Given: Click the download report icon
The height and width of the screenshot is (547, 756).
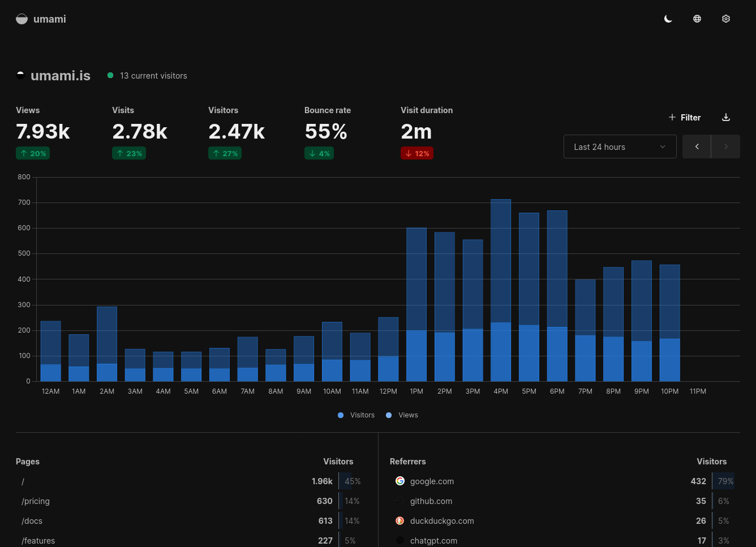Looking at the screenshot, I should click(726, 117).
